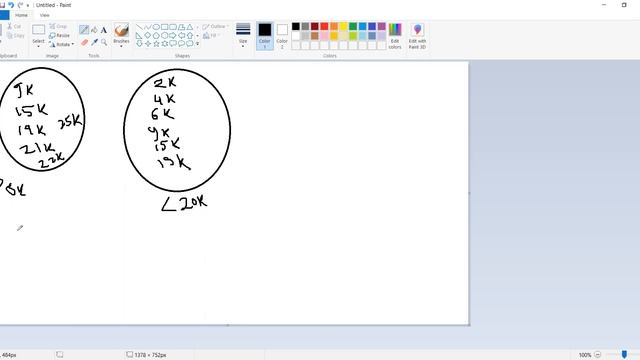Choose the Up arrow shape
Image resolution: width=640 pixels, height=360 pixels.
190,36
